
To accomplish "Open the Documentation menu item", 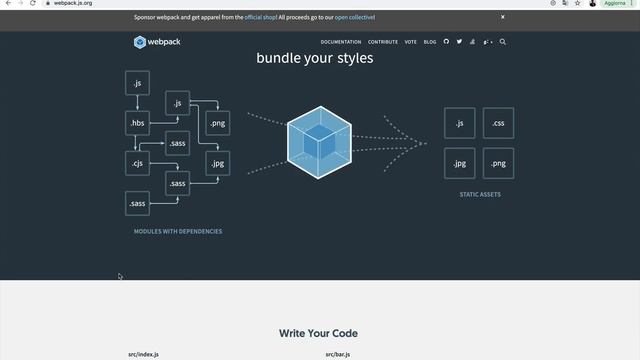I will 341,42.
